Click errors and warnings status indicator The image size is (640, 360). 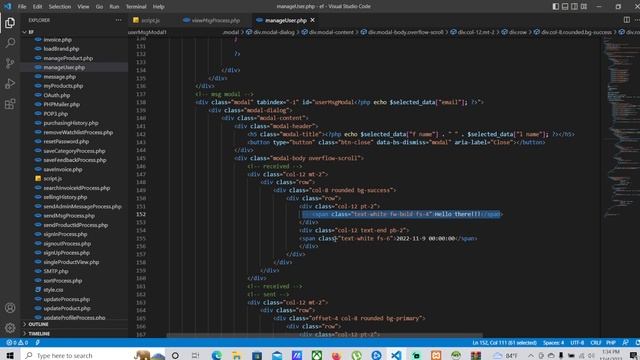(x=17, y=343)
